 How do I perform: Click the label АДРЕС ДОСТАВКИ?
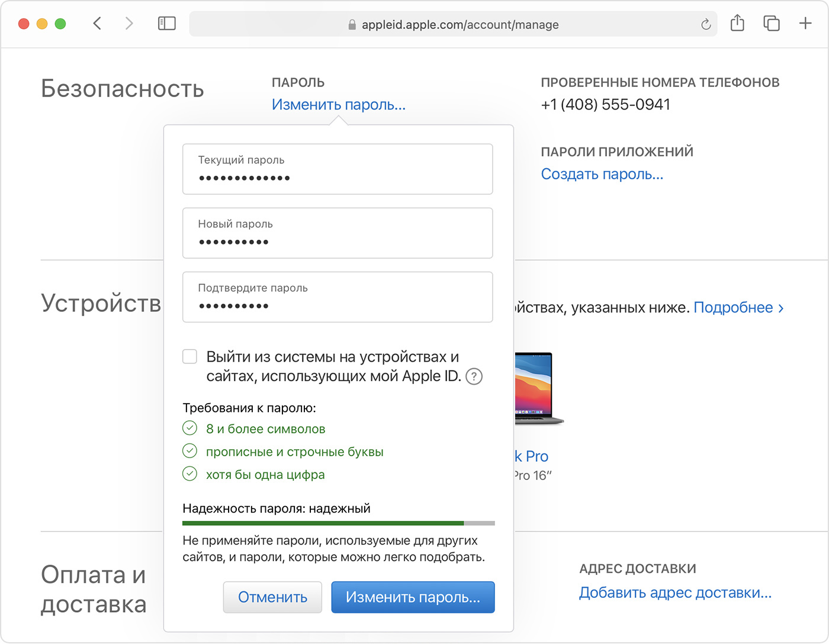[638, 569]
